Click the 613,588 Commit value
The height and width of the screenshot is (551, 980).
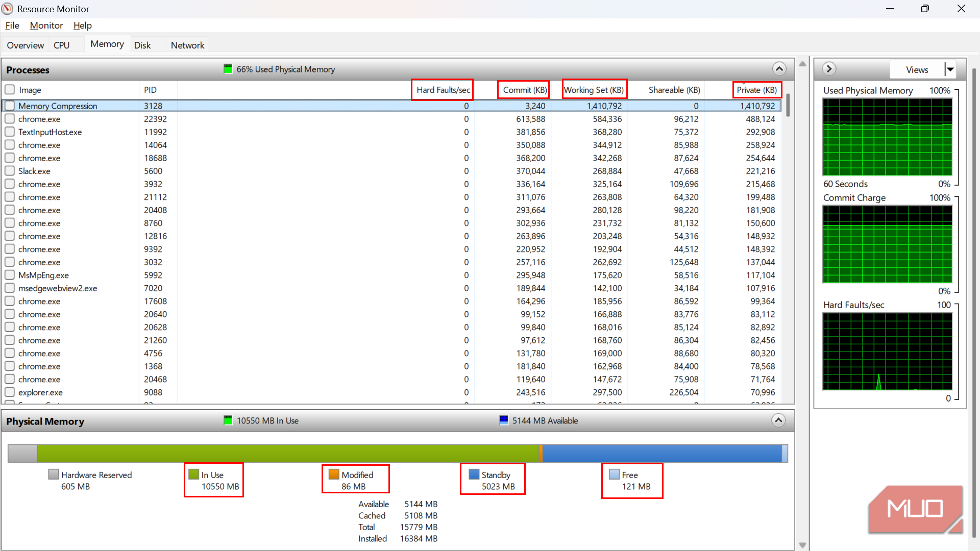[530, 119]
